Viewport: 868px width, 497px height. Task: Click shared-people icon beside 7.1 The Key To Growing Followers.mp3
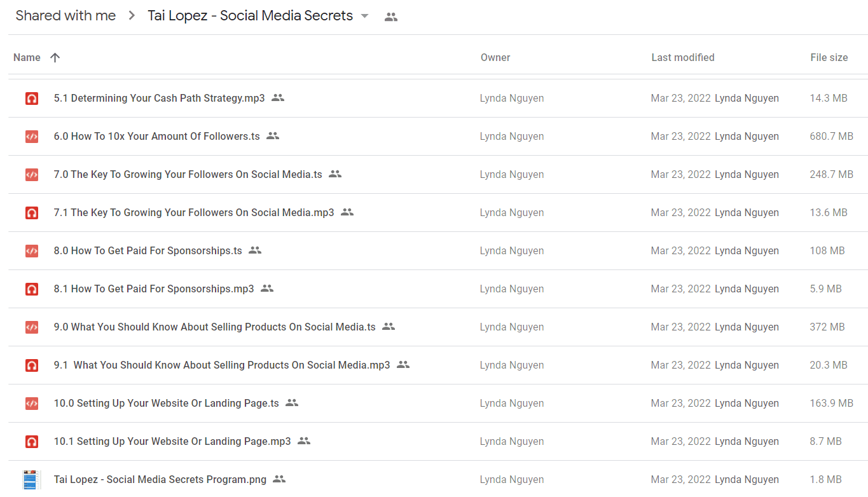click(x=347, y=212)
